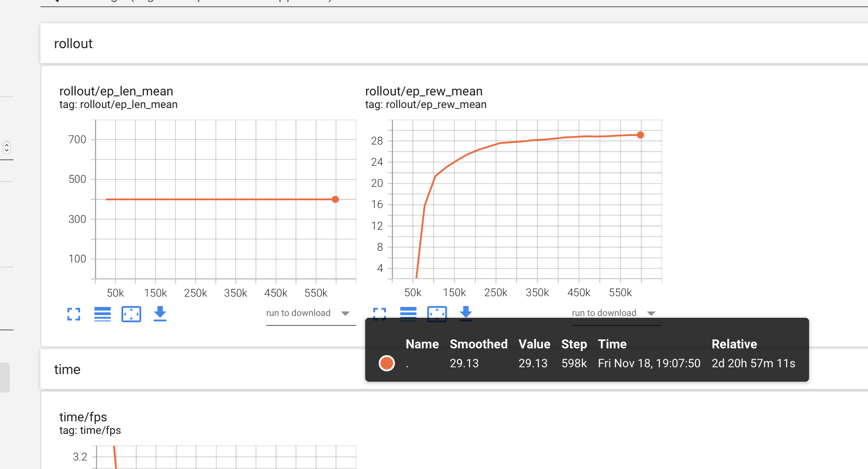Expand the ep_rew_mean chart to fullscreen

tap(380, 314)
